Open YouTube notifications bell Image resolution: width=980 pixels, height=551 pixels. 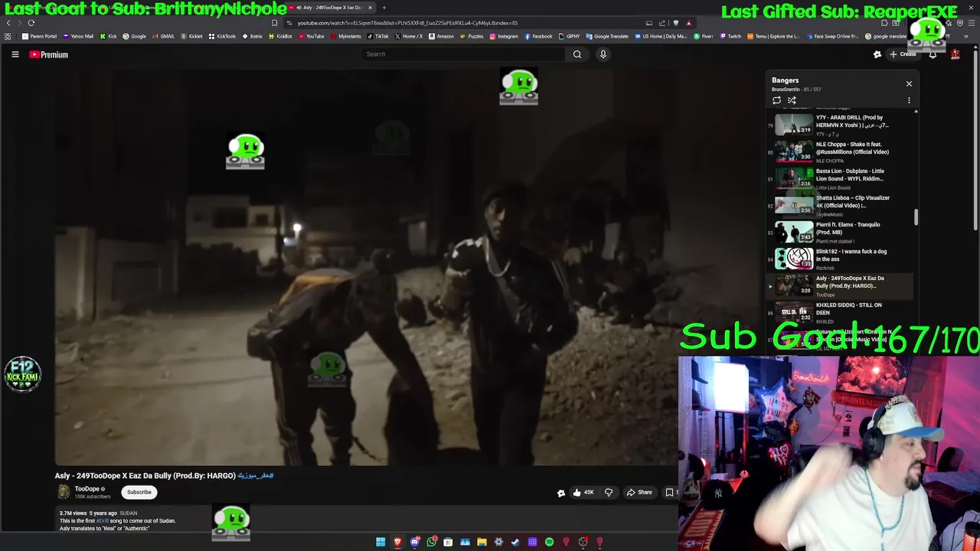tap(933, 54)
